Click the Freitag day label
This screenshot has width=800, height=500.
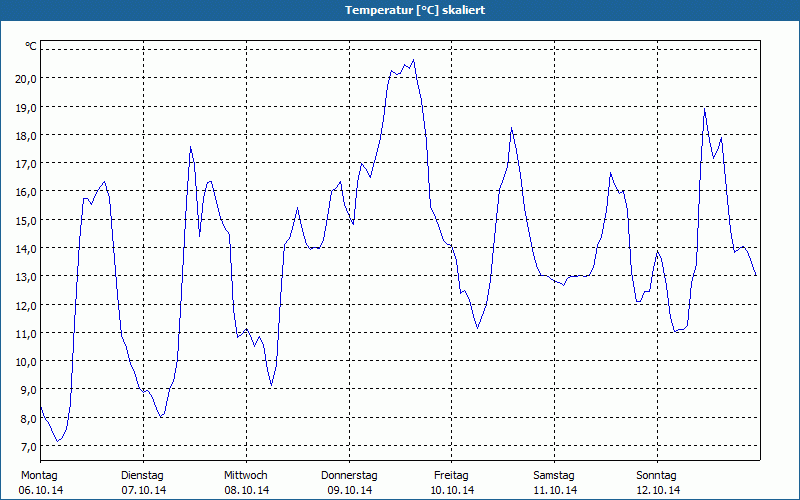pyautogui.click(x=451, y=476)
